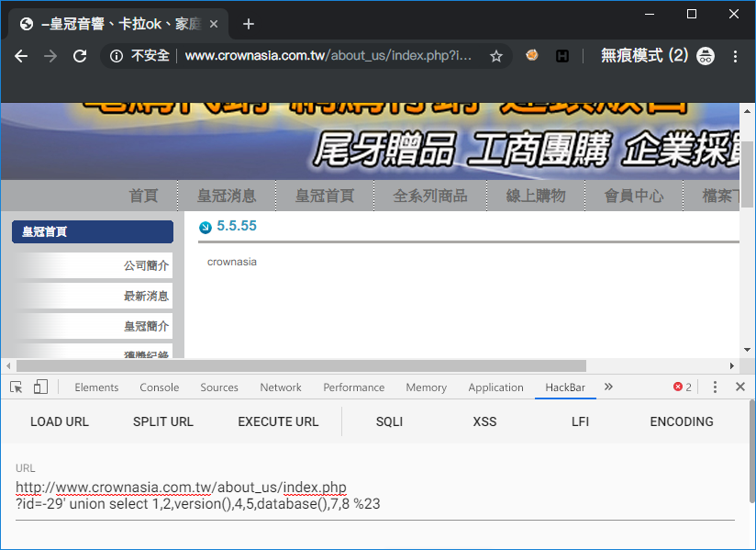
Task: Maximize the Chrome window
Action: pos(692,14)
